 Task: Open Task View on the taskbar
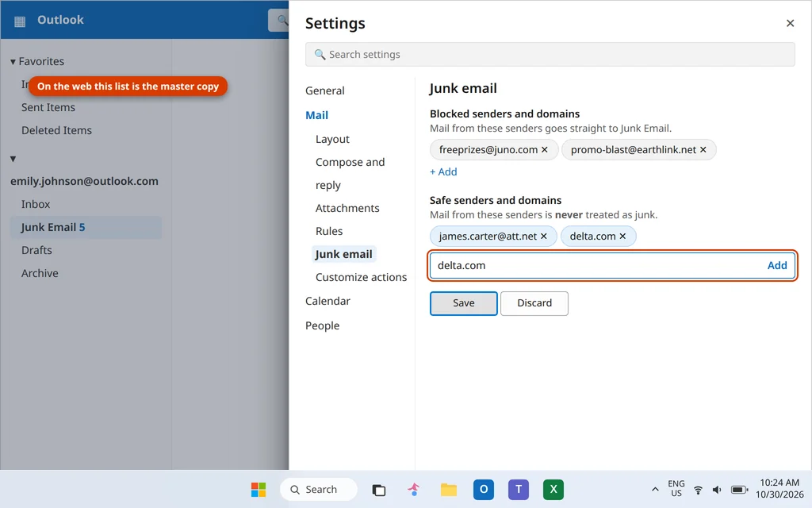pyautogui.click(x=378, y=489)
